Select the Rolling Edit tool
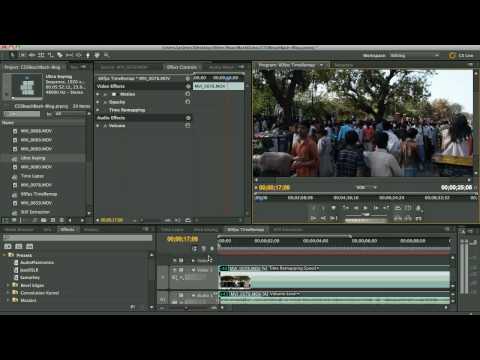The image size is (480, 360). 41,55
